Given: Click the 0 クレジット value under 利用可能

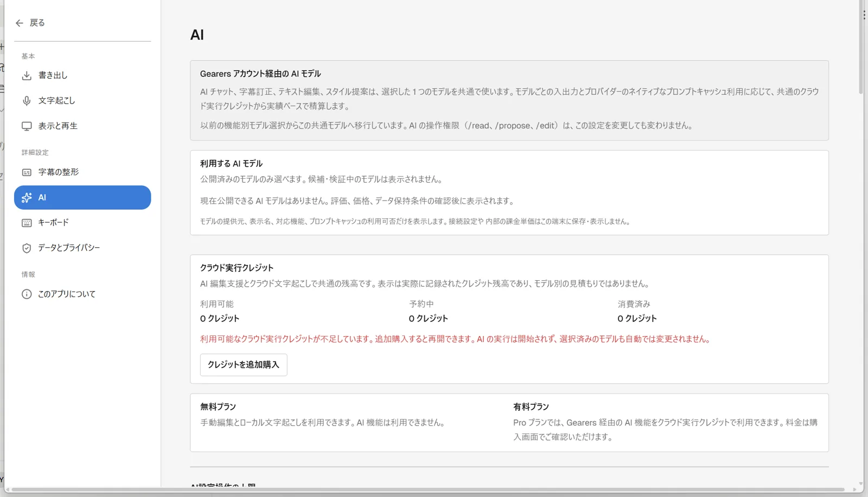Looking at the screenshot, I should (220, 319).
